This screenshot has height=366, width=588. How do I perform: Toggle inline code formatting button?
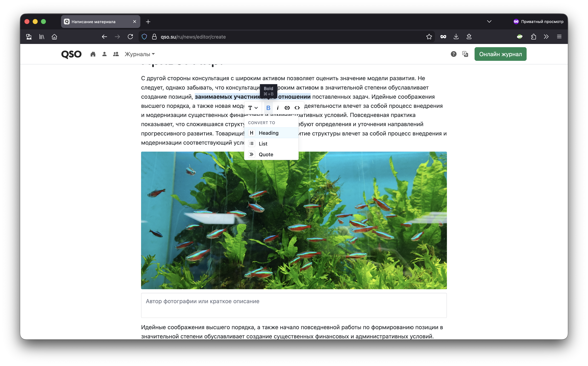point(297,108)
